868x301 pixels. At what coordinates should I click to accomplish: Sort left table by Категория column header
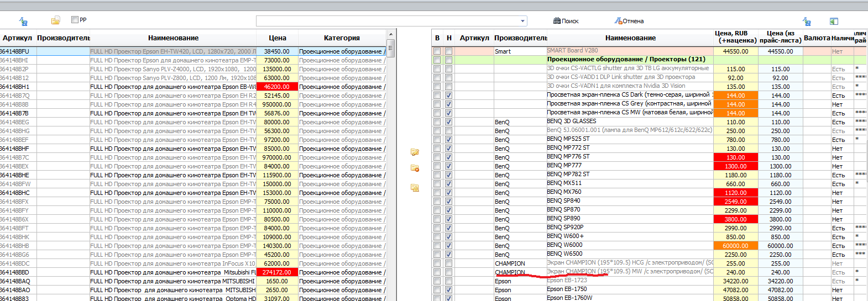coord(342,38)
